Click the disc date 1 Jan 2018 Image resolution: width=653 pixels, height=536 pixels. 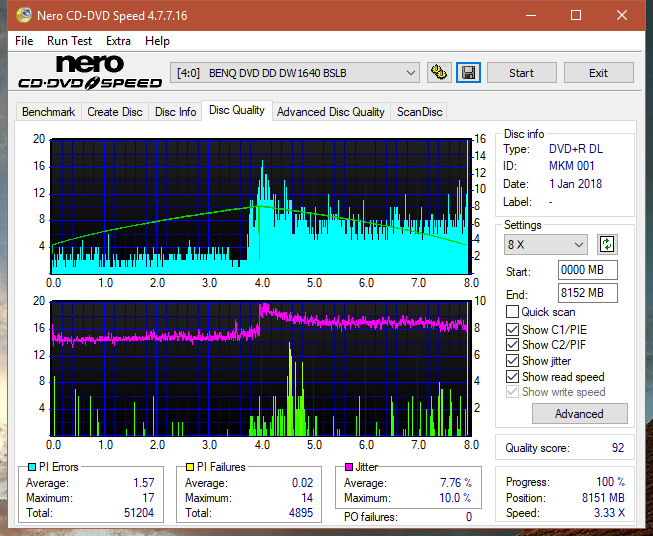(x=575, y=184)
